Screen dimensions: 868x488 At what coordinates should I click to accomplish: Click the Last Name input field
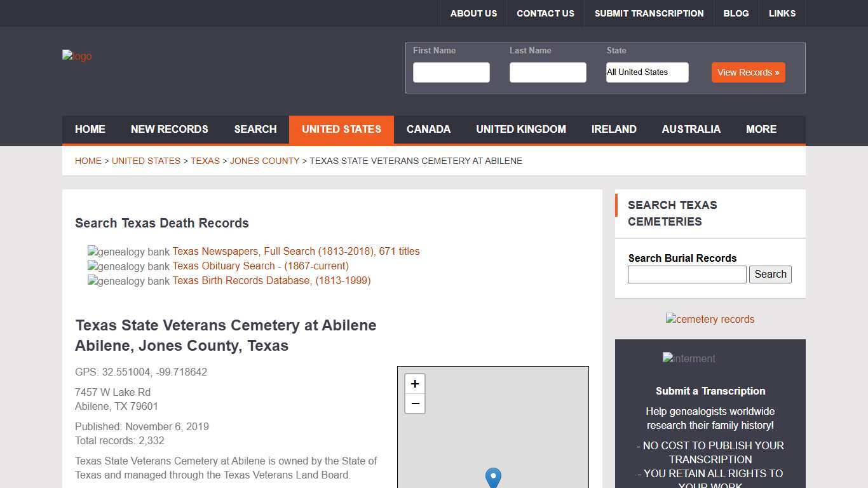pyautogui.click(x=547, y=72)
